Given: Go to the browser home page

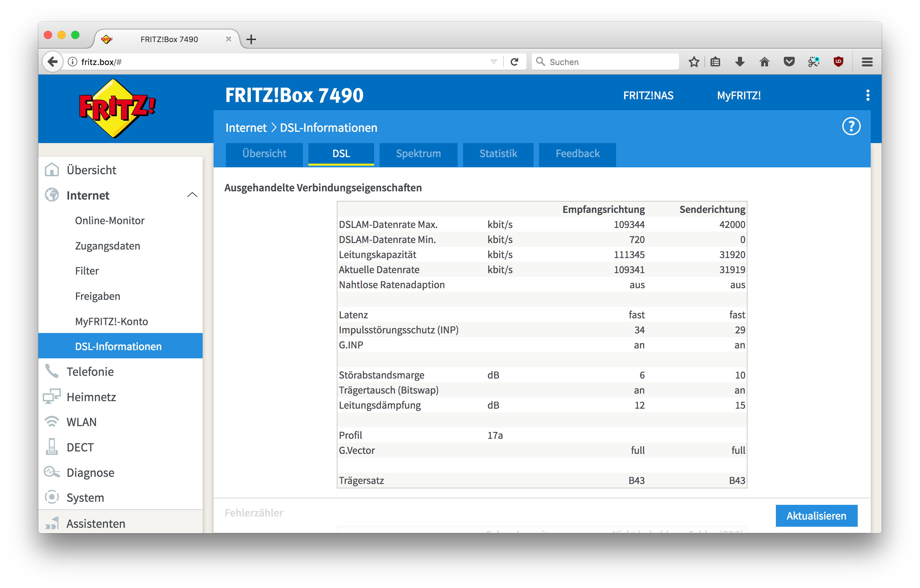Looking at the screenshot, I should 764,62.
